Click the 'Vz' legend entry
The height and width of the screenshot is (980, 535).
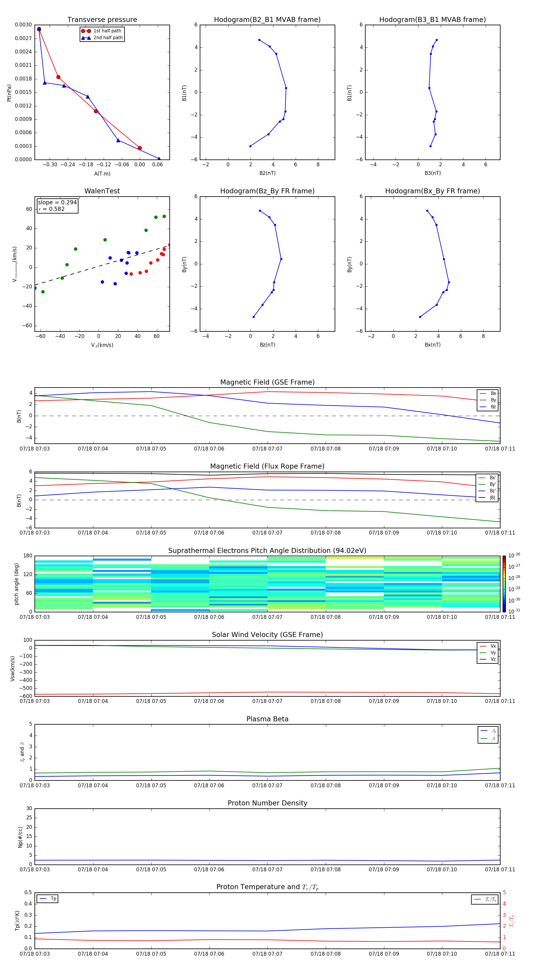pos(488,659)
